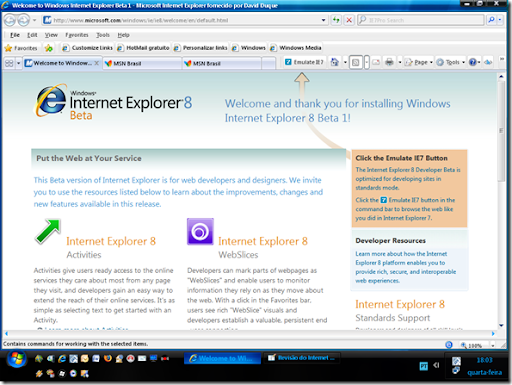
Task: Open the recent pages dropdown arrow
Action: [x=34, y=21]
